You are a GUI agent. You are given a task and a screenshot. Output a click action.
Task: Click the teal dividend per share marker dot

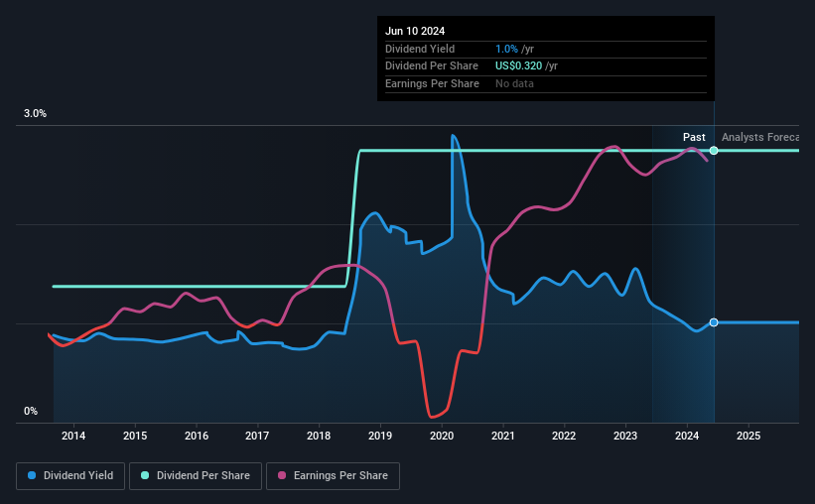[714, 151]
